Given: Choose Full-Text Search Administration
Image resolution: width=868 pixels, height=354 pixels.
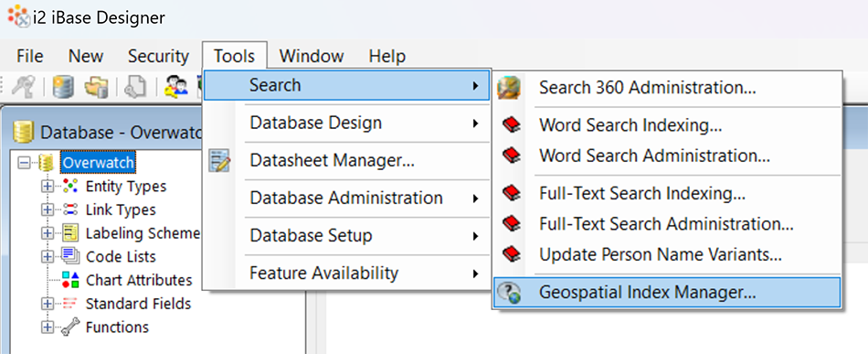Looking at the screenshot, I should [x=667, y=224].
